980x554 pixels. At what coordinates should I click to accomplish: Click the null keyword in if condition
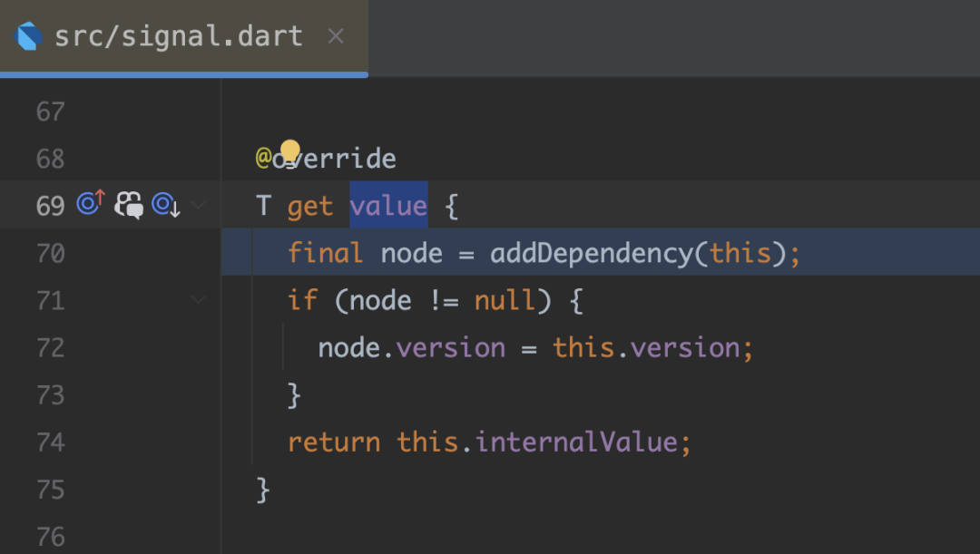point(505,300)
